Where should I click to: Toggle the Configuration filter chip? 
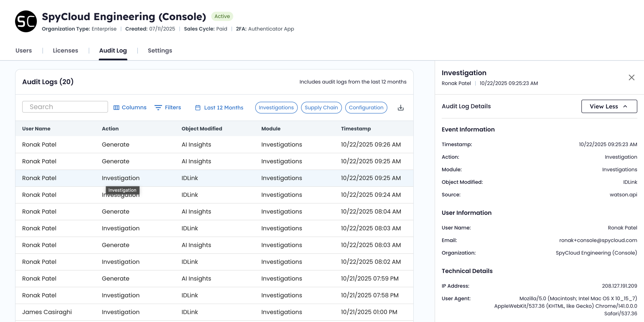[366, 107]
